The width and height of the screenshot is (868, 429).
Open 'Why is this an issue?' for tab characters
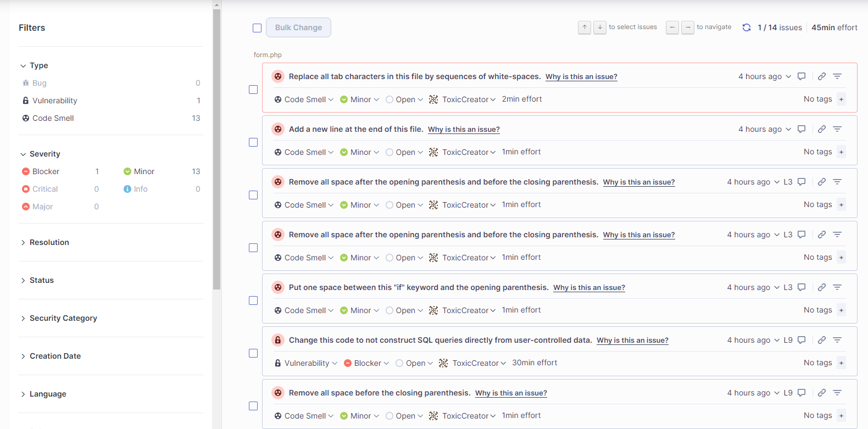581,77
